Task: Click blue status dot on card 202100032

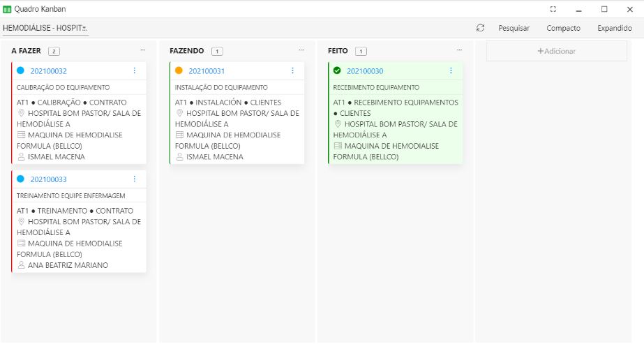Action: (x=20, y=70)
